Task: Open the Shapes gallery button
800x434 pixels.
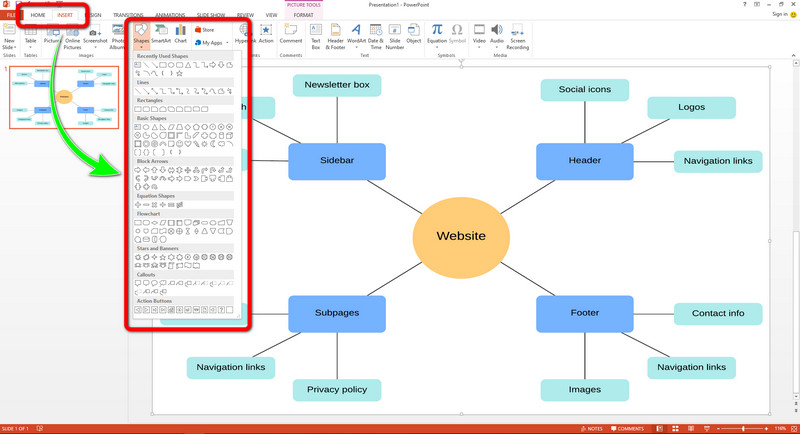Action: pyautogui.click(x=142, y=36)
